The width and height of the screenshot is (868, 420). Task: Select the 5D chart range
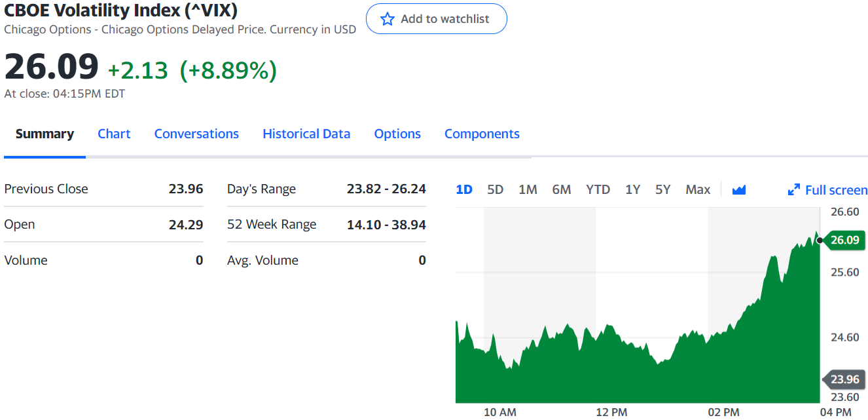[x=496, y=189]
